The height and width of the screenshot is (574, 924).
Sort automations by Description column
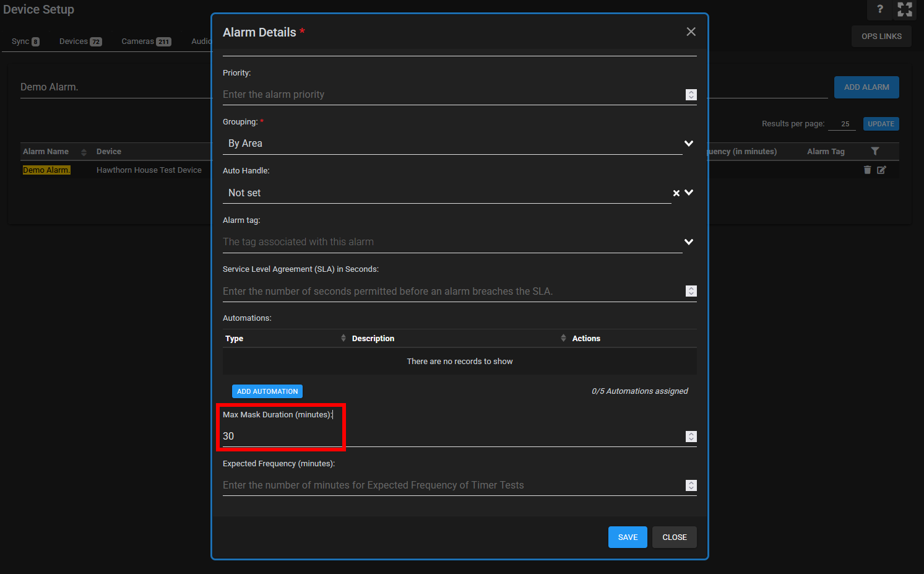coord(563,338)
